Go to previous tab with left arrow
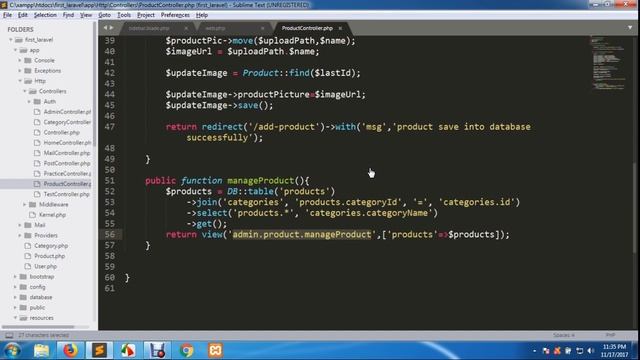This screenshot has height=360, width=640. [105, 28]
